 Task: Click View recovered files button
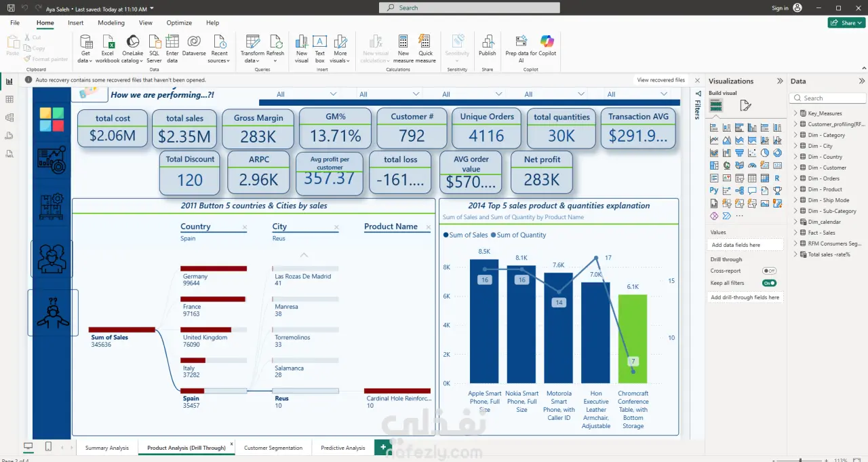coord(660,80)
